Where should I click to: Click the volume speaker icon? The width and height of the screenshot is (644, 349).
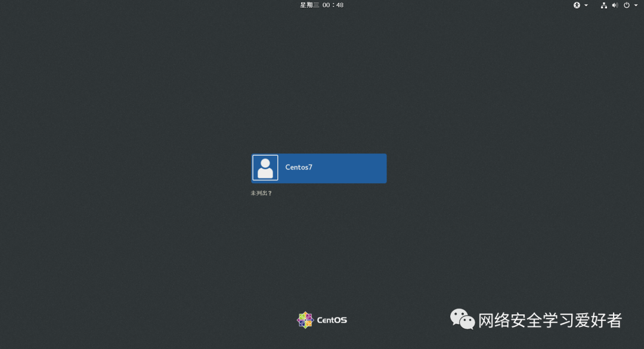pos(615,5)
